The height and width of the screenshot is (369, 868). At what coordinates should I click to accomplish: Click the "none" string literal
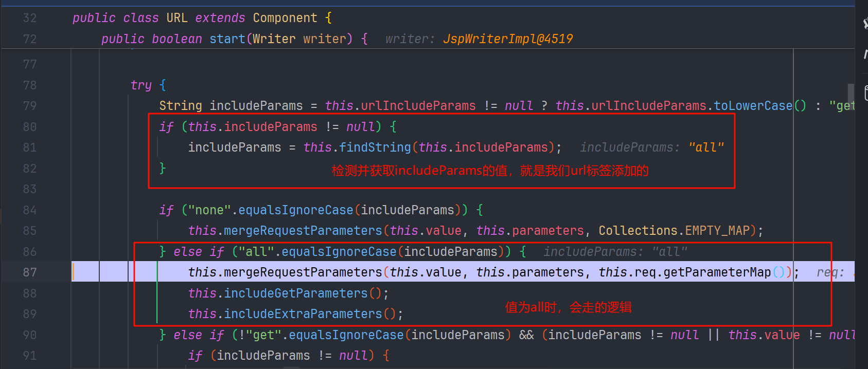(x=209, y=210)
